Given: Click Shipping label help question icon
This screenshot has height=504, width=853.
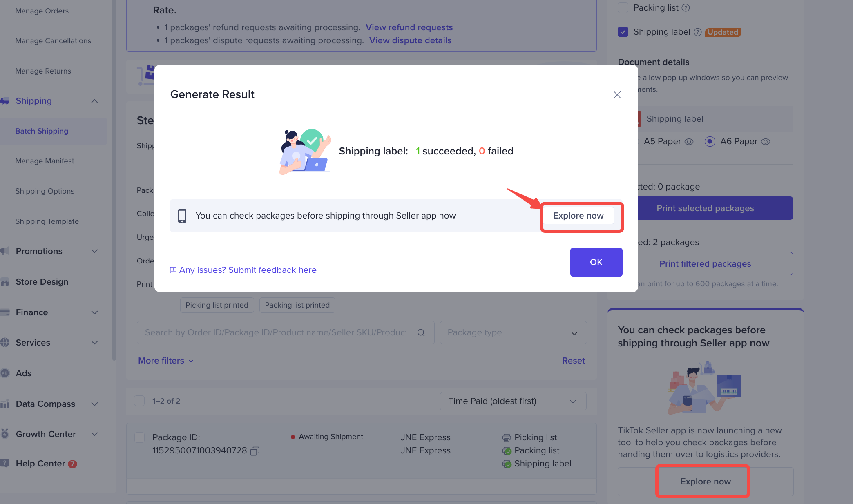Looking at the screenshot, I should pos(698,32).
